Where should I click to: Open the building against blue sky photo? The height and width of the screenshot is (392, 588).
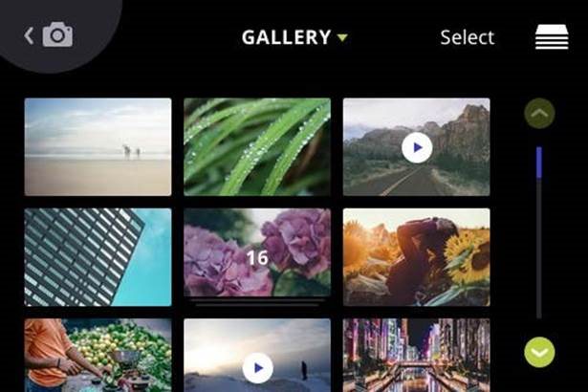(98, 257)
